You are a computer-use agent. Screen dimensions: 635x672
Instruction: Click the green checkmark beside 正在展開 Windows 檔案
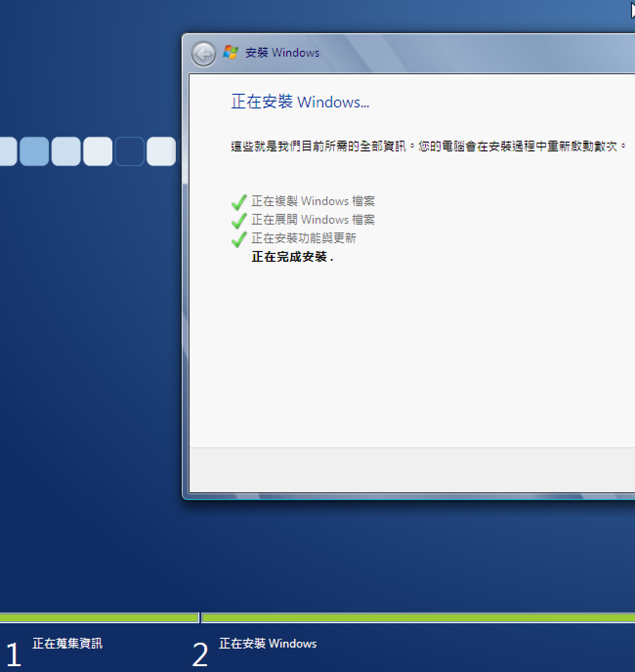point(239,220)
